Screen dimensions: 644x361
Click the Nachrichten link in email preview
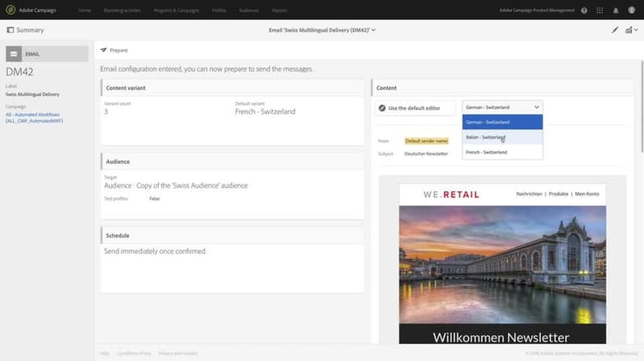pos(529,194)
